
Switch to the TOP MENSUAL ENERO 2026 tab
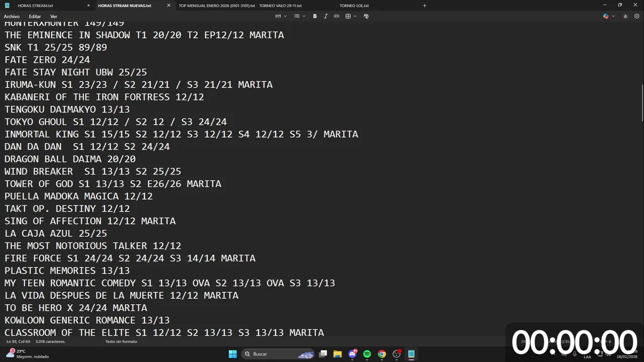(x=218, y=6)
